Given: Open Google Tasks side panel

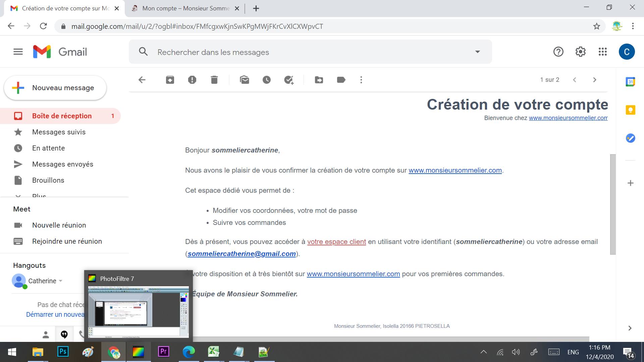Looking at the screenshot, I should click(x=631, y=138).
